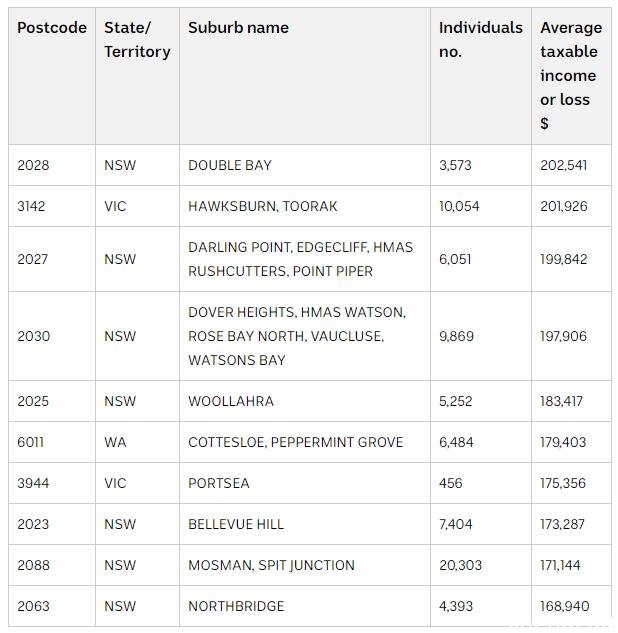Click COTTESLOE, PEPPERMINT GROVE cell
618x633 pixels.
[x=305, y=442]
